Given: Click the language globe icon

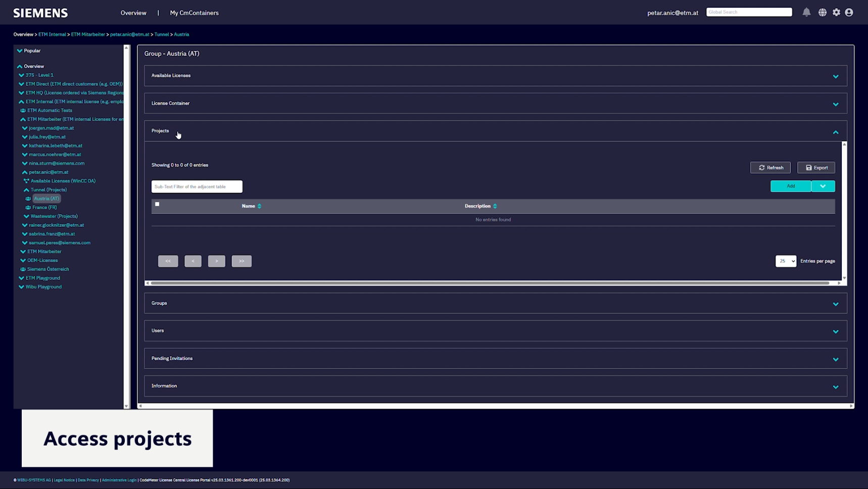Looking at the screenshot, I should point(823,13).
